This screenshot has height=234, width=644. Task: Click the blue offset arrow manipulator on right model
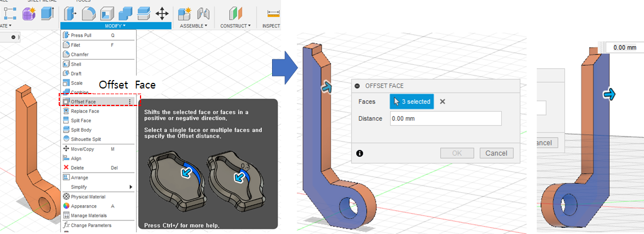[x=610, y=95]
